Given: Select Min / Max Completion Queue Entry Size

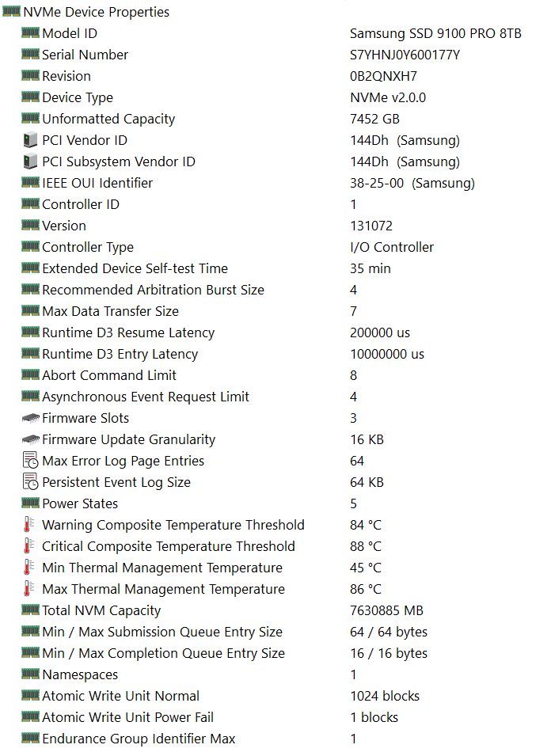Looking at the screenshot, I should (x=163, y=653).
